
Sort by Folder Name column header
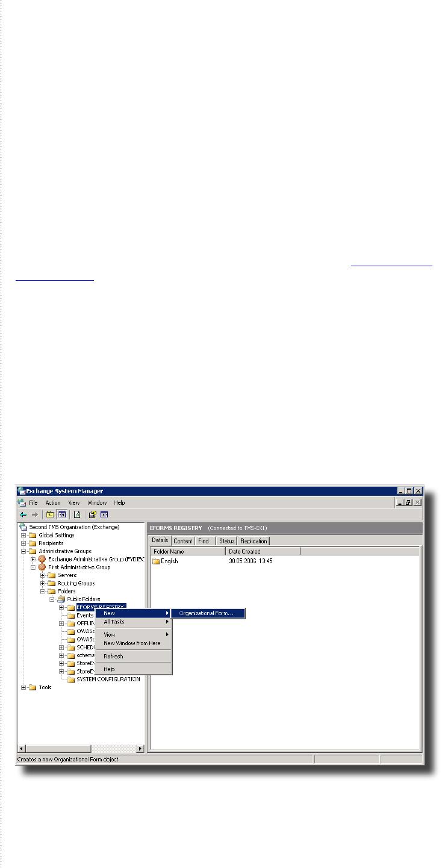[188, 551]
